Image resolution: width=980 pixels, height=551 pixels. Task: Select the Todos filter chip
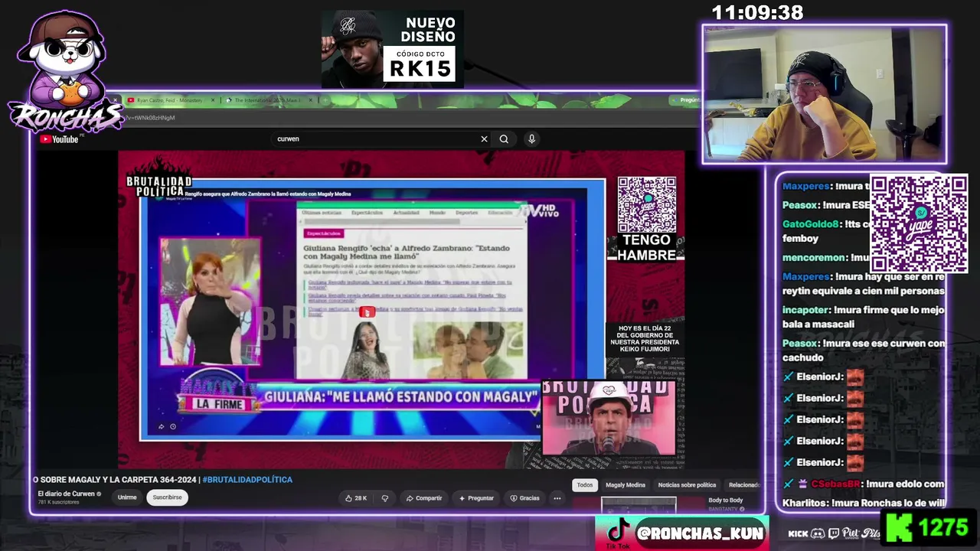(x=585, y=485)
